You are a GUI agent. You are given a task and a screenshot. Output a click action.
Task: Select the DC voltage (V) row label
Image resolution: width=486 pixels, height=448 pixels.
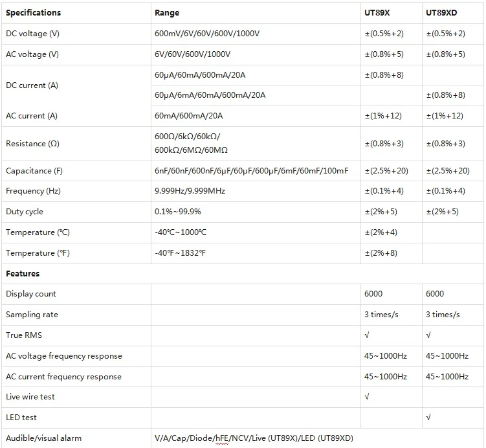(x=32, y=34)
